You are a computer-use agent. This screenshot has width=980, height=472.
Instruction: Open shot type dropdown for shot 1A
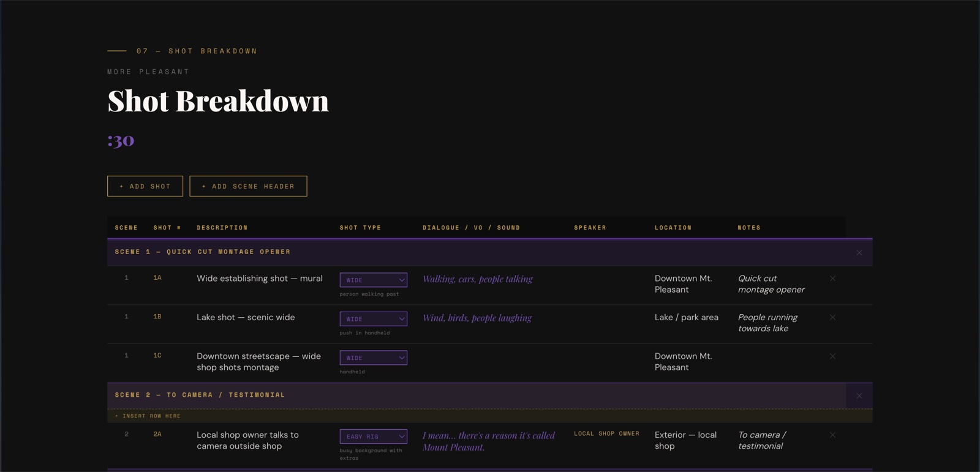pos(373,280)
